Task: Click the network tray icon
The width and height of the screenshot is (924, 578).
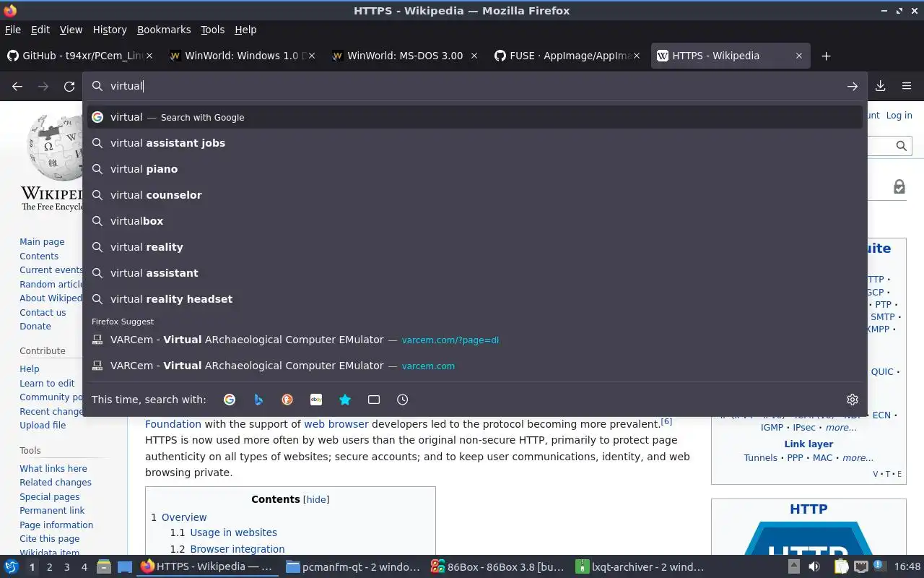Action: (860, 566)
